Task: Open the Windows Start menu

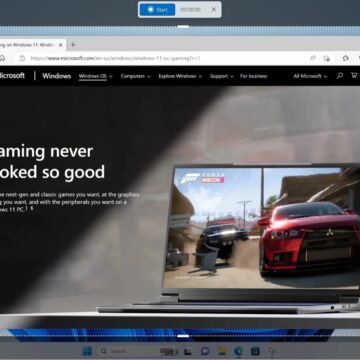Action: click(x=87, y=351)
